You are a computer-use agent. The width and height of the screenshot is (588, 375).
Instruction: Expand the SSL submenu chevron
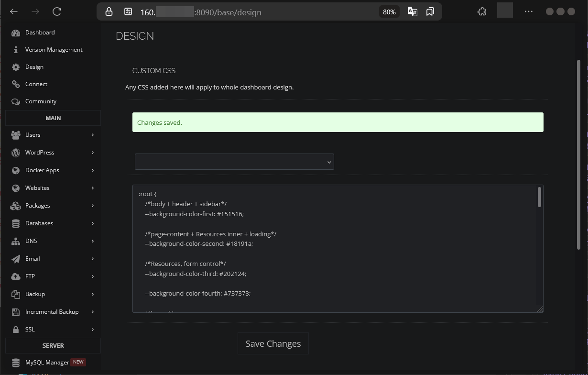pos(93,330)
